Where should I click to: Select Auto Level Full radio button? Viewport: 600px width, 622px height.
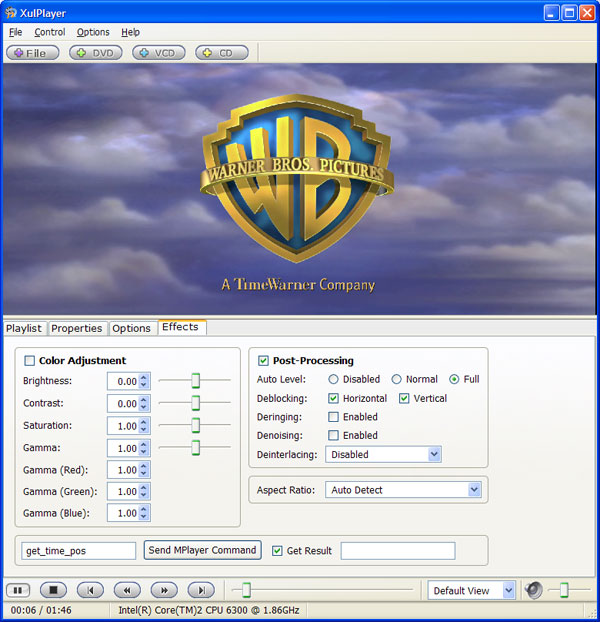click(454, 379)
